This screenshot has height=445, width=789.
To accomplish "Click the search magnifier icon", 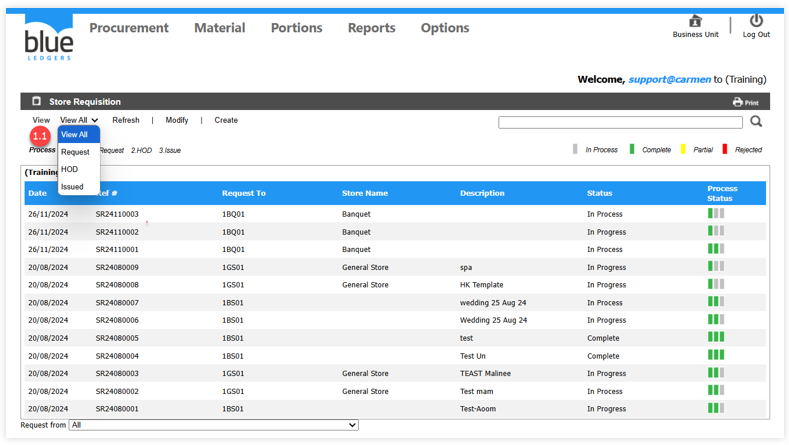I will click(756, 122).
